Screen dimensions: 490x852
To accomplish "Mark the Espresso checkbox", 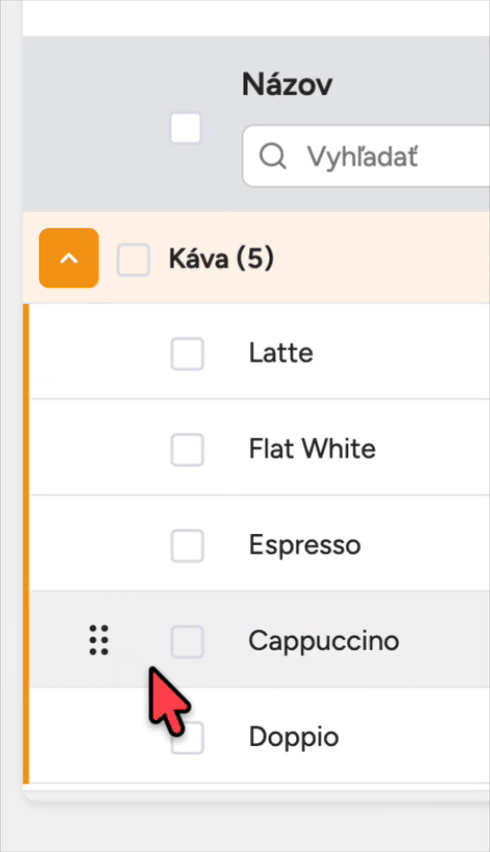I will (187, 546).
